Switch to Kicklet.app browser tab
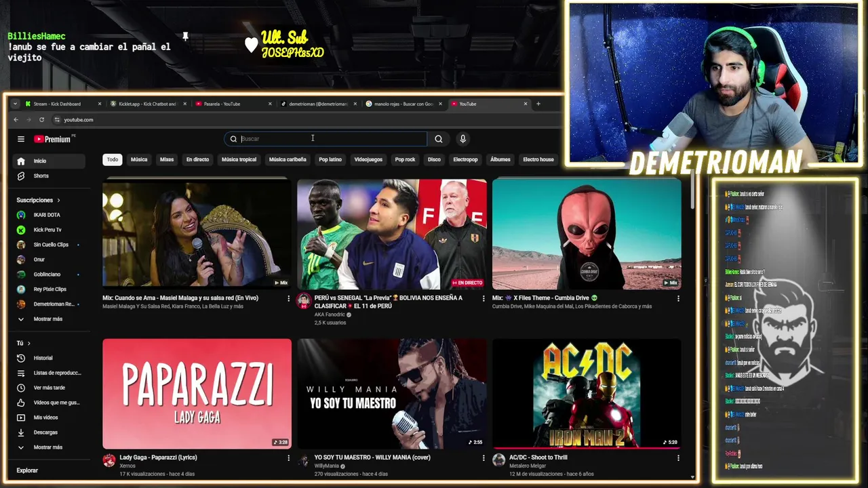The height and width of the screenshot is (488, 868). (x=148, y=104)
